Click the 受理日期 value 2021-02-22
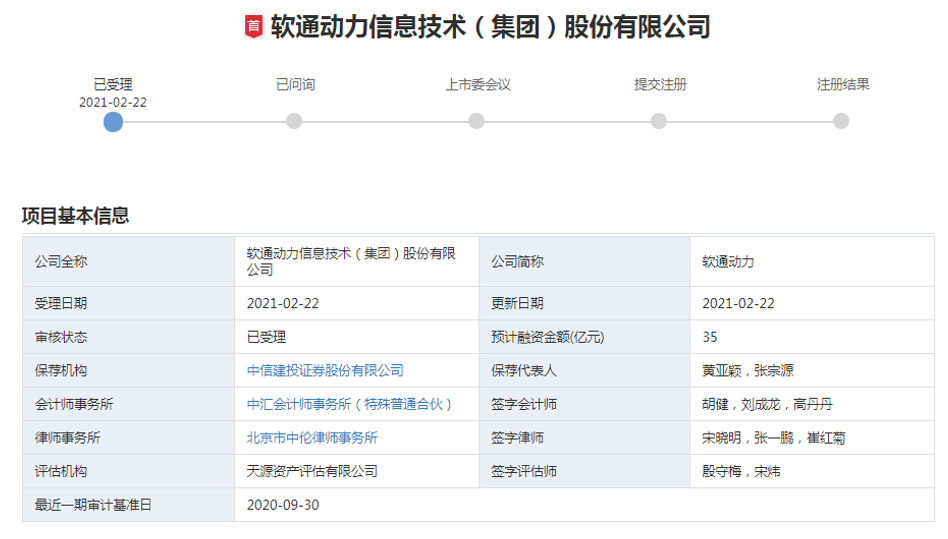 point(283,303)
